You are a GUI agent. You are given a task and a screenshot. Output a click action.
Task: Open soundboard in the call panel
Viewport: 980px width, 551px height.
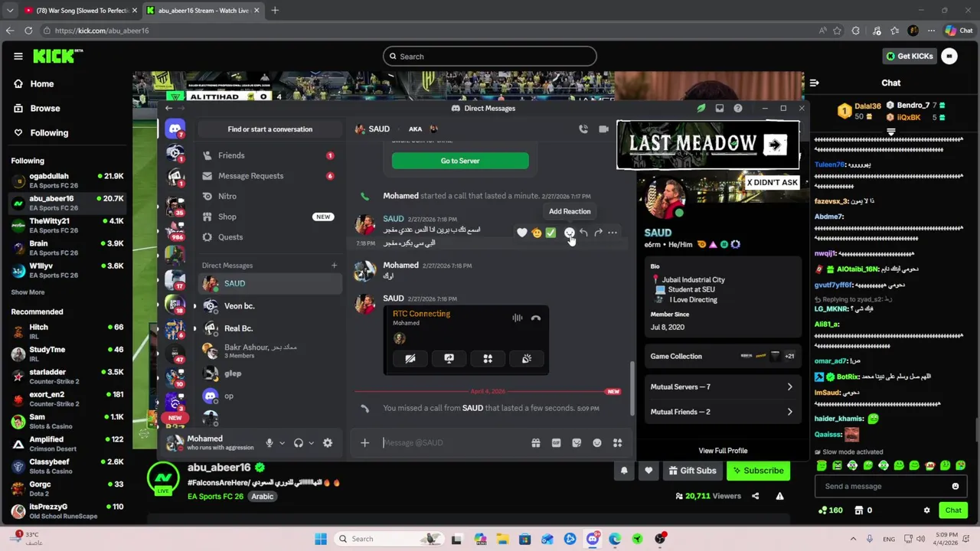click(527, 358)
